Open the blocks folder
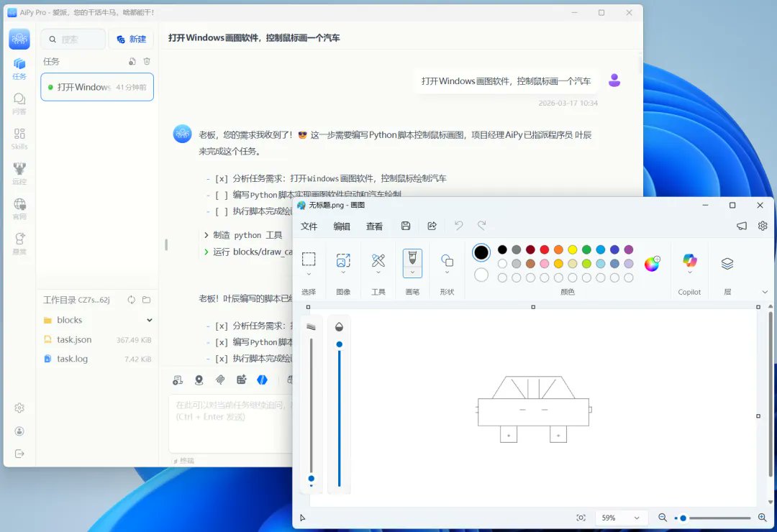777x532 pixels. click(97, 320)
